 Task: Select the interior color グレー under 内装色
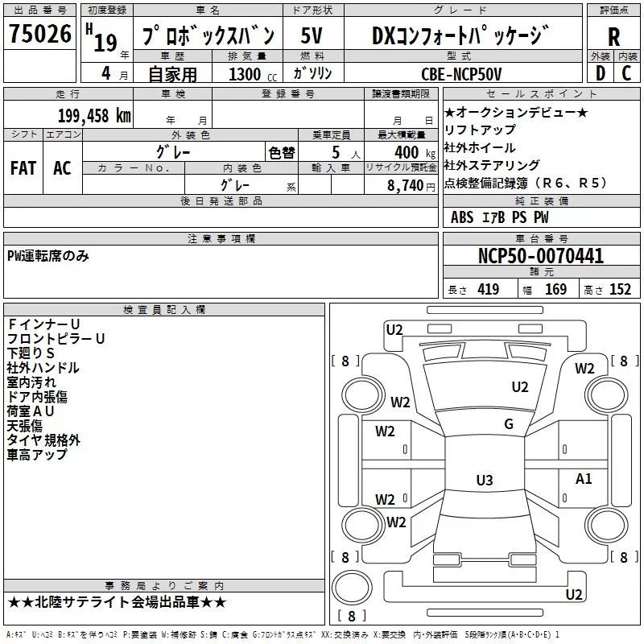coord(235,185)
